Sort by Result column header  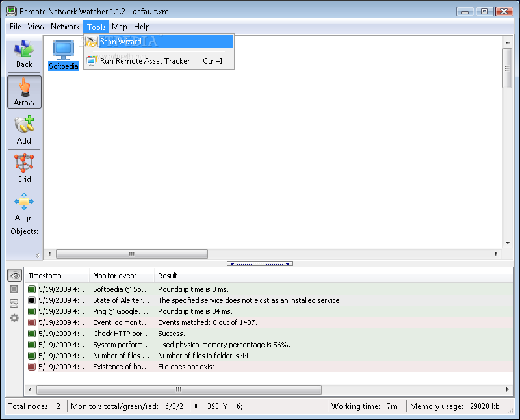333,276
